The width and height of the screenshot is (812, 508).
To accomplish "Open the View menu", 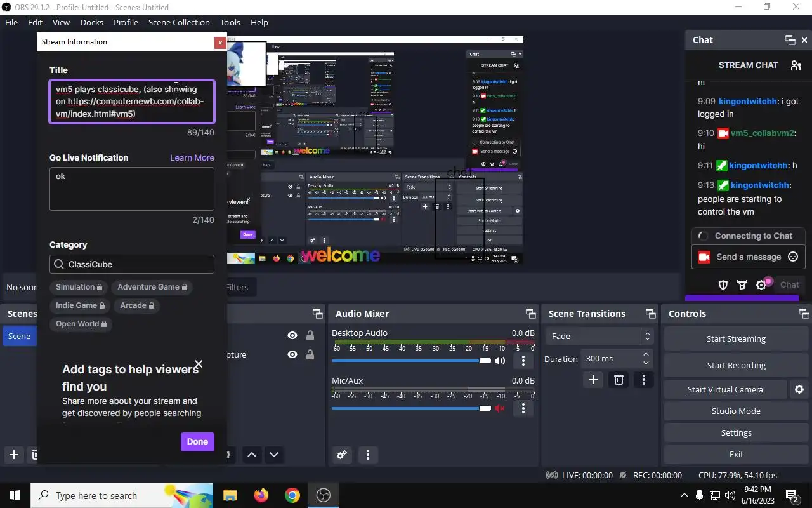I will point(61,22).
